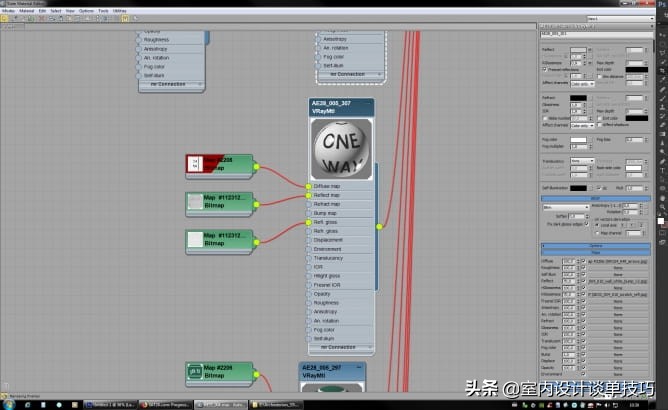
Task: Click output socket of red-preview Map #2208 bitmap
Action: coord(256,167)
